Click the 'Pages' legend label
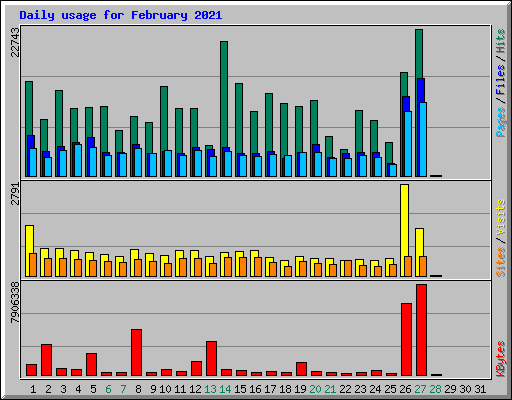512x400 pixels. click(x=501, y=122)
